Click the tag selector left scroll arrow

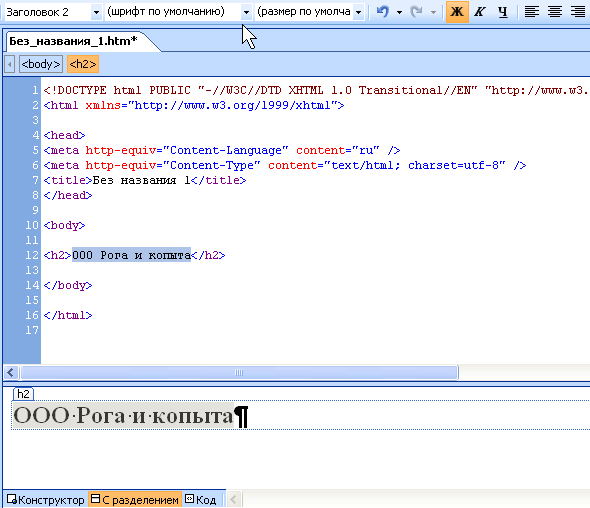tap(10, 64)
